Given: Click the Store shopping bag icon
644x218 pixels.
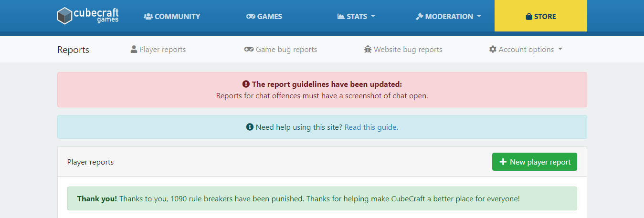Looking at the screenshot, I should 529,16.
